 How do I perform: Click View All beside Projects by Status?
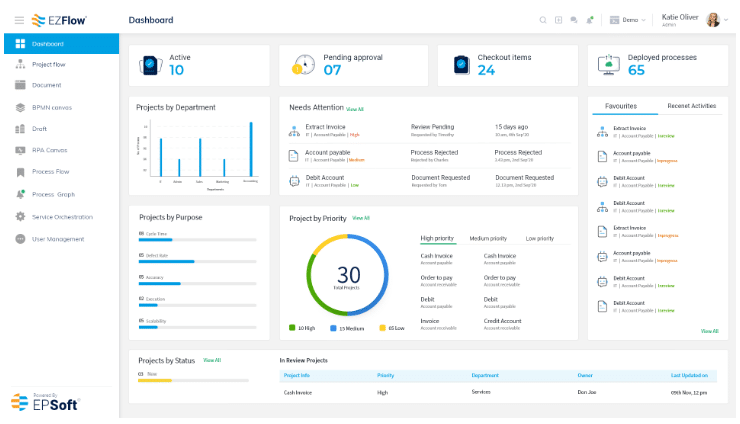(x=212, y=360)
